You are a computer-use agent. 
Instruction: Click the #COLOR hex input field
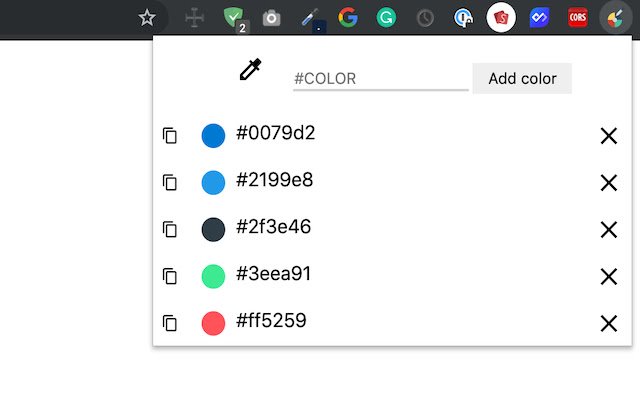[x=380, y=78]
